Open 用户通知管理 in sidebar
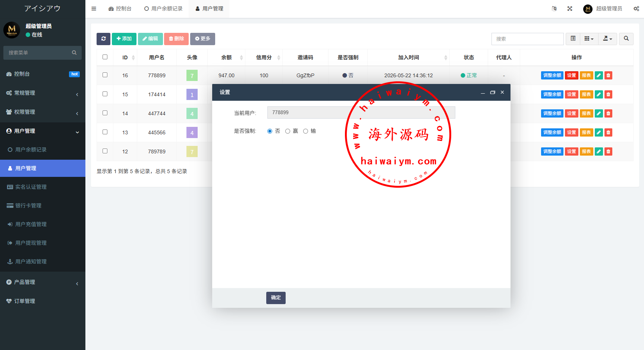Viewport: 644px width, 350px height. [43, 262]
